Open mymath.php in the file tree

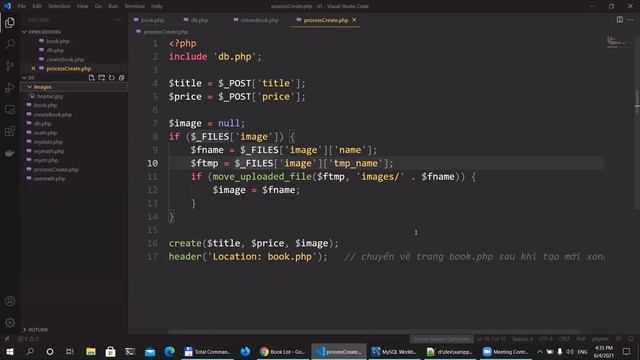(49, 151)
